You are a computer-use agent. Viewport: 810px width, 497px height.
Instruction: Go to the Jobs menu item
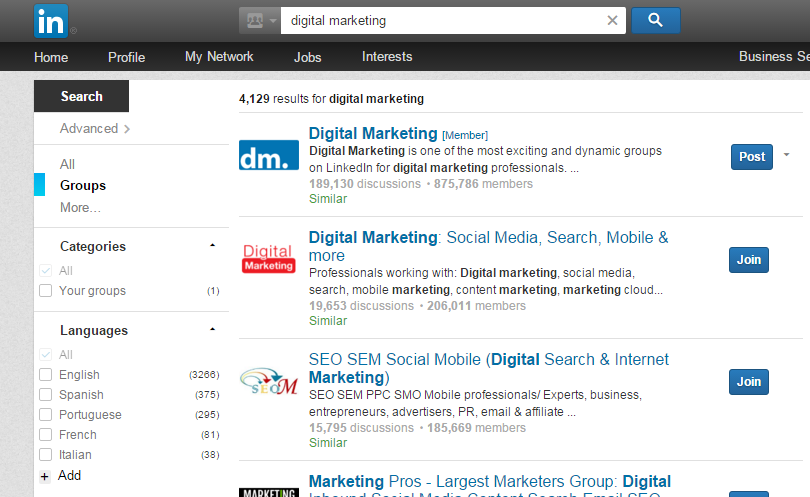coord(308,57)
